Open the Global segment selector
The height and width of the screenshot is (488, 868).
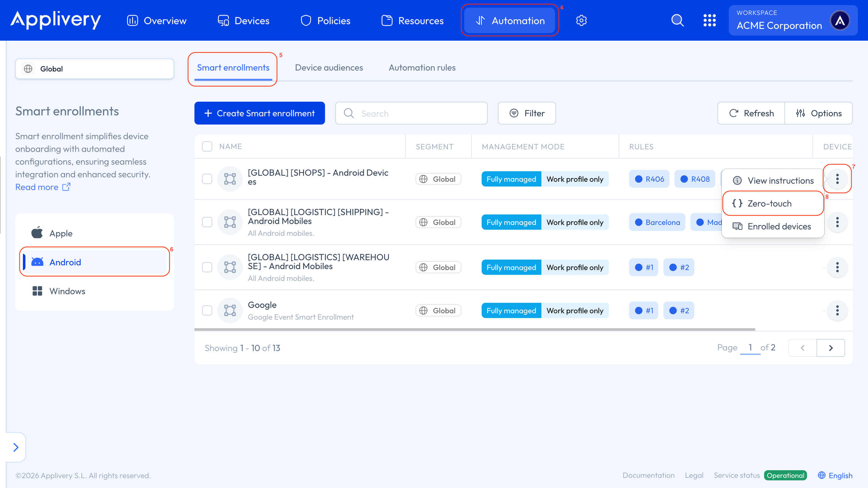pyautogui.click(x=94, y=69)
